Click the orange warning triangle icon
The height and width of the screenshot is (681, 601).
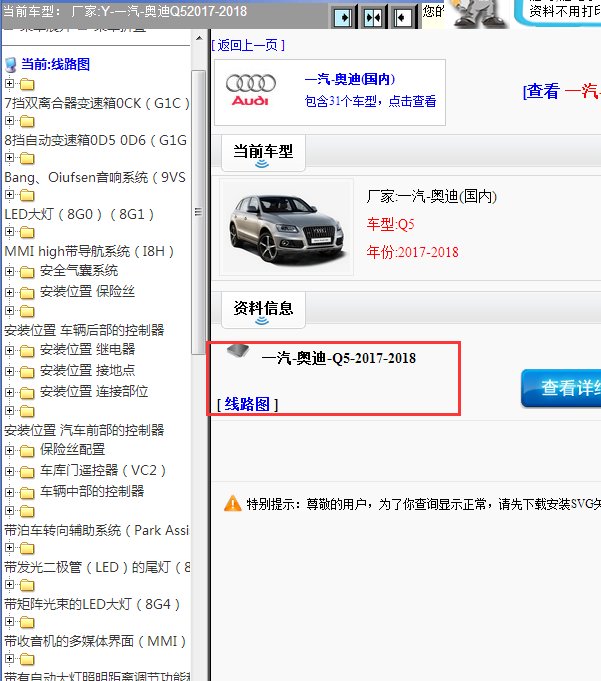coord(233,504)
